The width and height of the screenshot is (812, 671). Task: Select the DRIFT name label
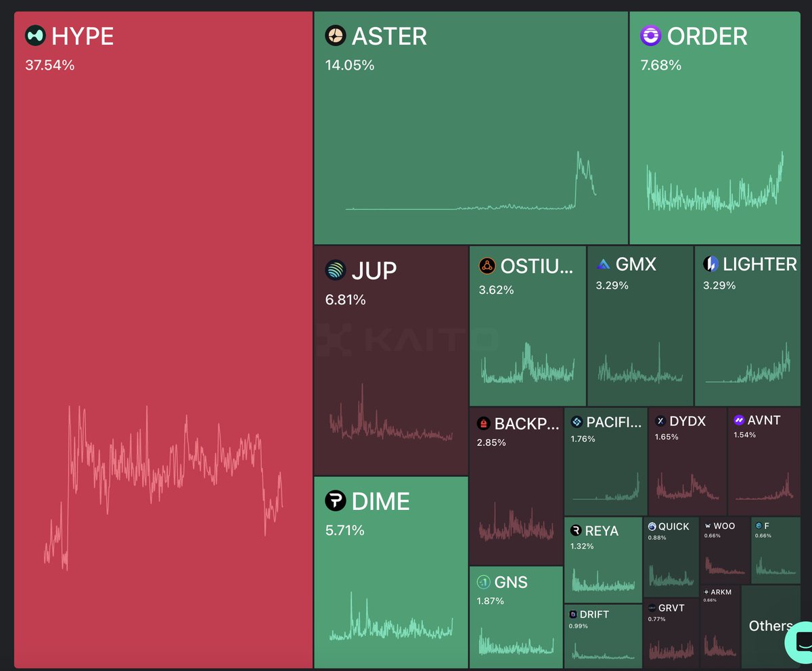point(594,614)
